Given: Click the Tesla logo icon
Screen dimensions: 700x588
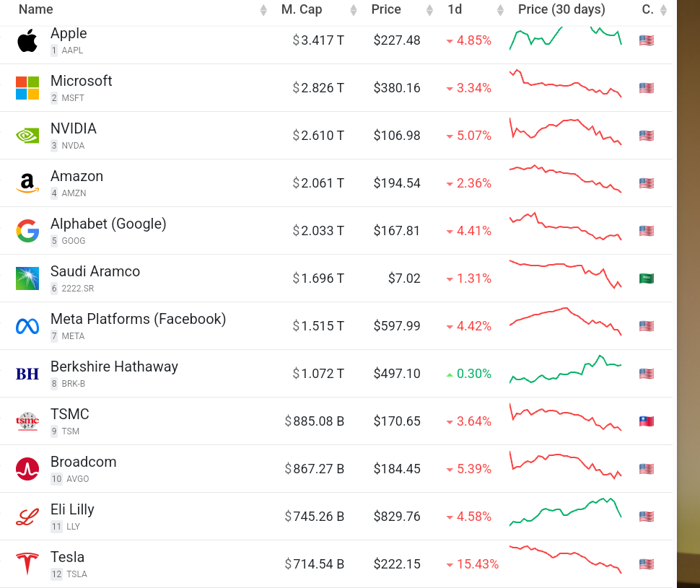Looking at the screenshot, I should click(x=27, y=563).
